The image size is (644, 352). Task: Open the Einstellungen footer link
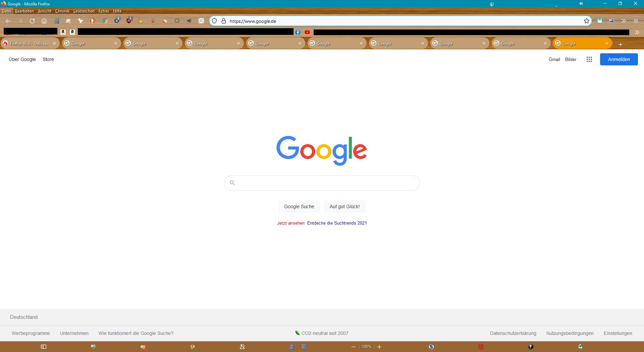[x=618, y=333]
